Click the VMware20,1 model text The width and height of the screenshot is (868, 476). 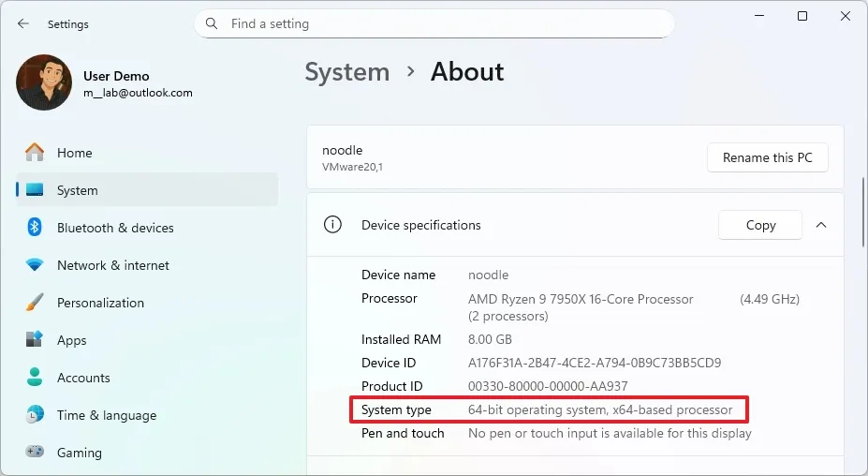click(353, 167)
